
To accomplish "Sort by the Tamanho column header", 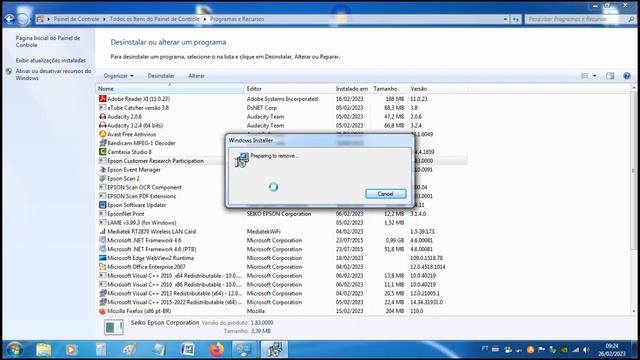I will pyautogui.click(x=389, y=89).
